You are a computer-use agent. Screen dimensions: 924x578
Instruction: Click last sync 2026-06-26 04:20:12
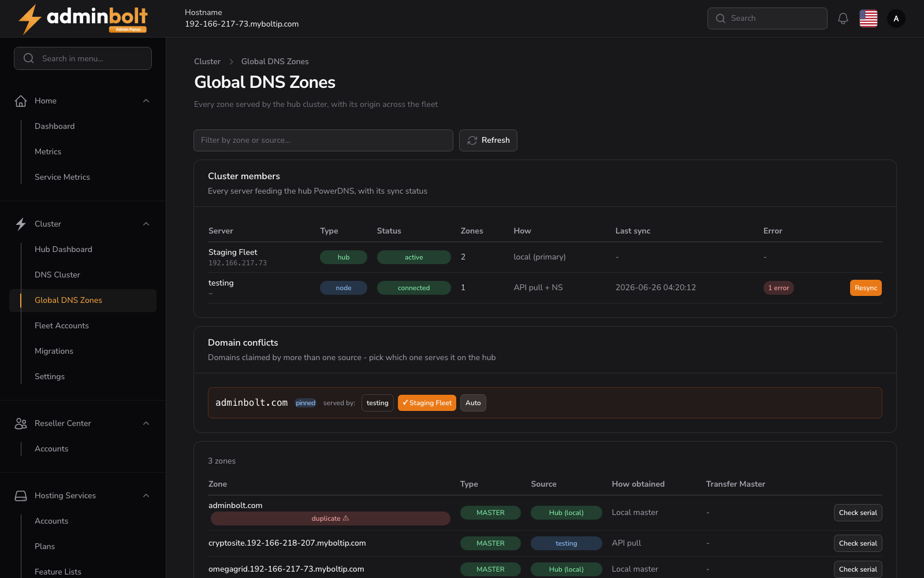655,287
